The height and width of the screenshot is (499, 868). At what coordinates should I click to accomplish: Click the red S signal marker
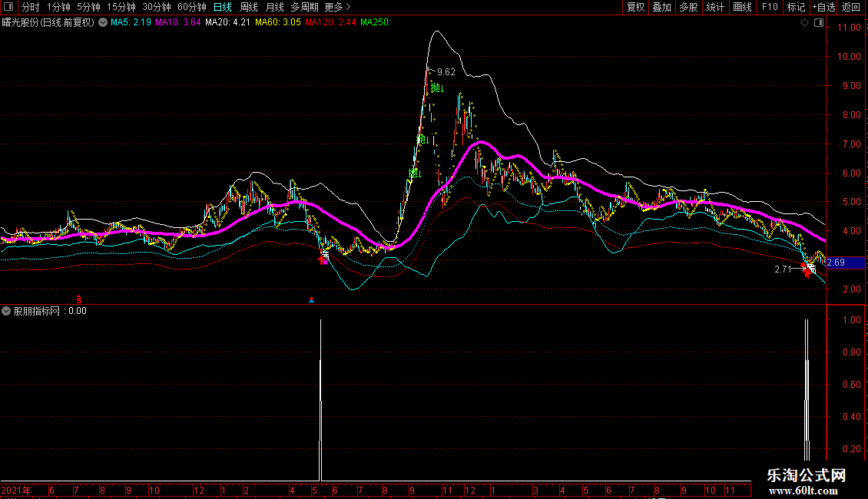78,299
